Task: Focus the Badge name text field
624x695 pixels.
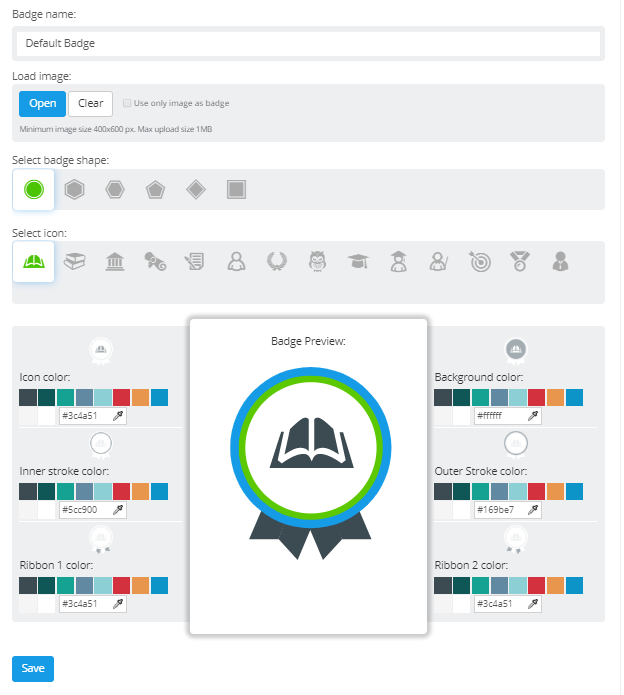Action: tap(308, 44)
